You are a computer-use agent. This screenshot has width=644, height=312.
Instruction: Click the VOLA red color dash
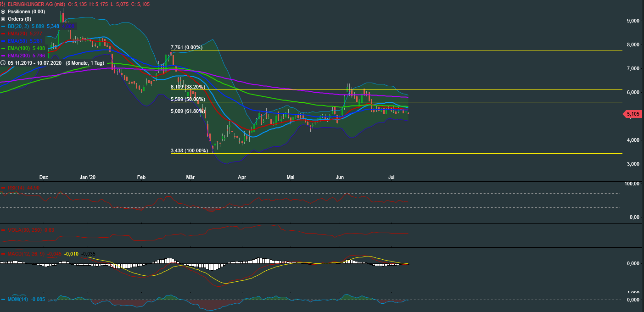coord(3,230)
